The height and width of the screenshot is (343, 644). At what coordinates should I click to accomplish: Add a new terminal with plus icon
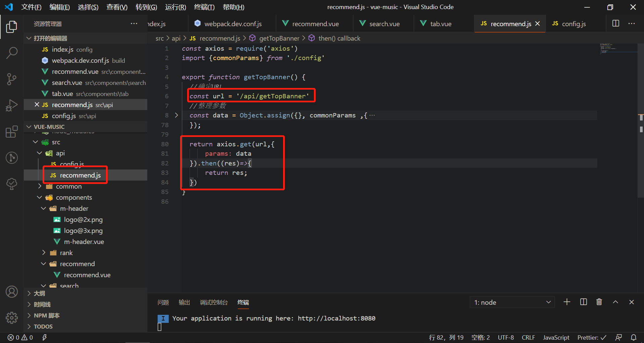point(567,302)
